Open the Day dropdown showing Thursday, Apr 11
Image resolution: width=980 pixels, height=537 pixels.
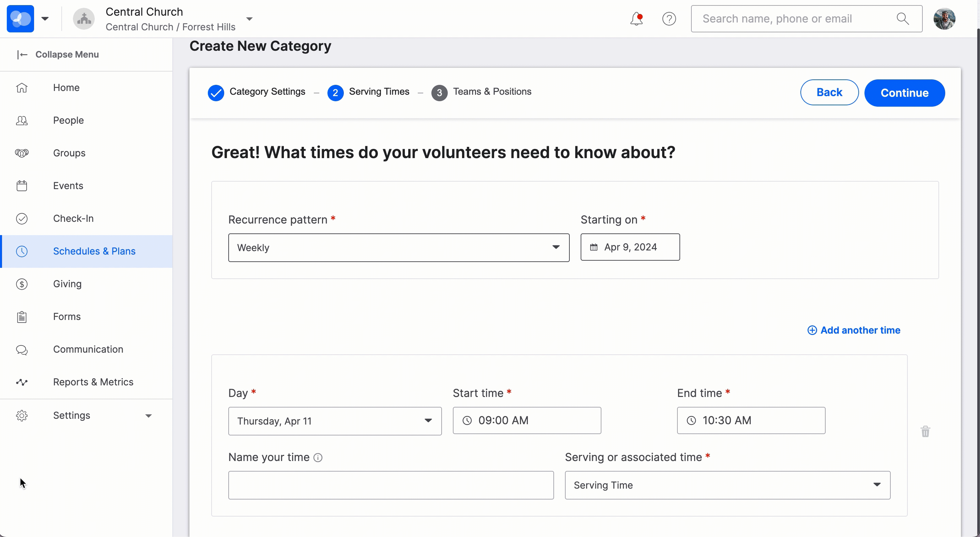pos(335,421)
